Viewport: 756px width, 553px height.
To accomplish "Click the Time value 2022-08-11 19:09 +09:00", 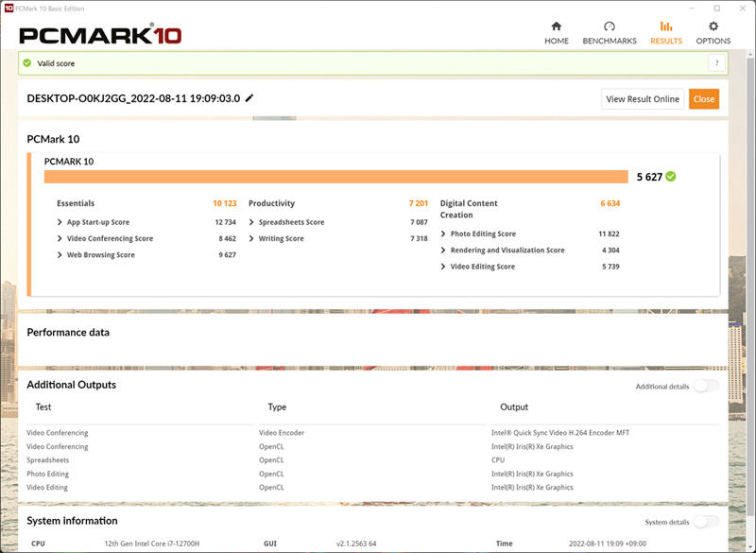I will 608,544.
